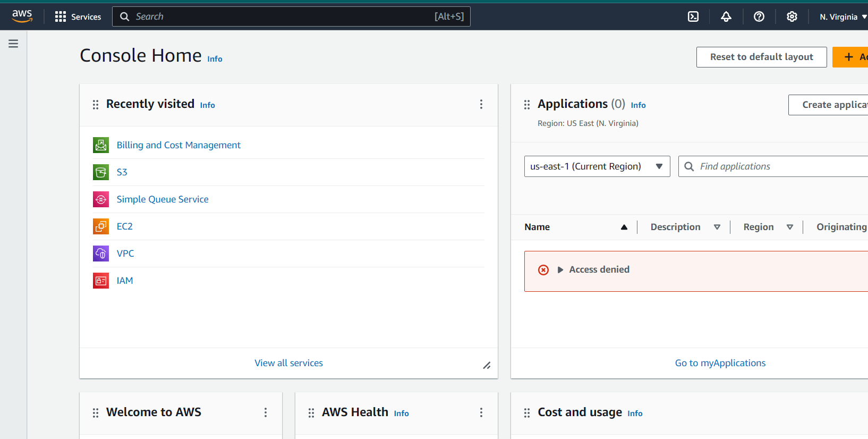Grab the AWS Health drag handle
The height and width of the screenshot is (439, 868).
coord(311,413)
